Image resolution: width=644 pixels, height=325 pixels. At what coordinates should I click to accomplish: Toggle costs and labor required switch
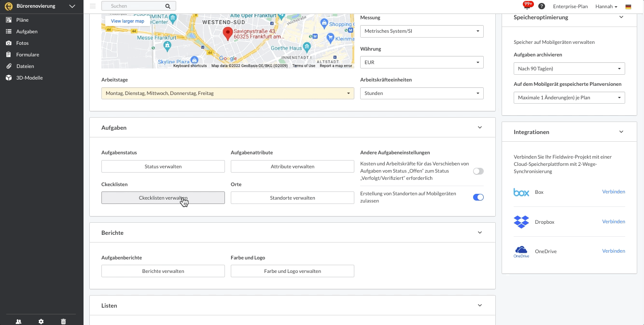(x=478, y=171)
